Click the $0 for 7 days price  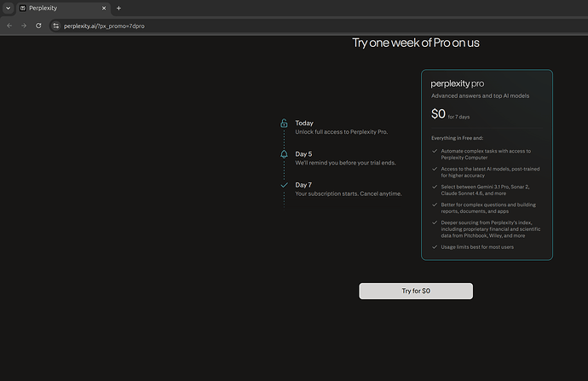[x=450, y=114]
